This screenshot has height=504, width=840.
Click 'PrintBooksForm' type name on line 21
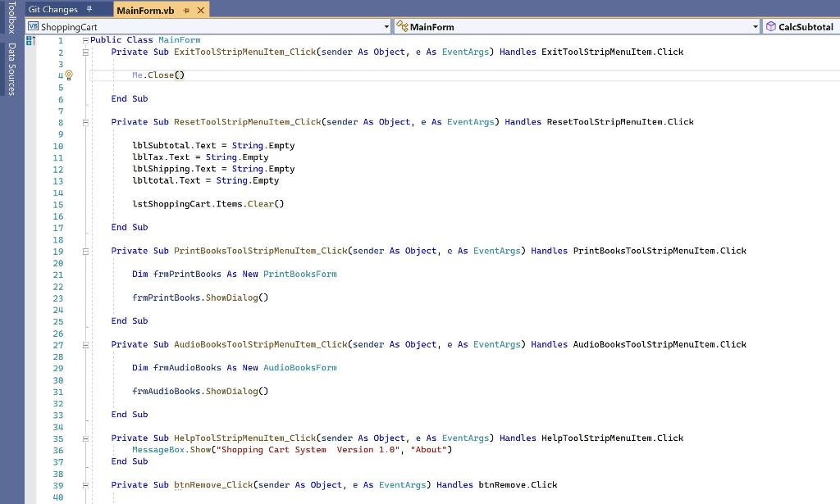click(300, 274)
